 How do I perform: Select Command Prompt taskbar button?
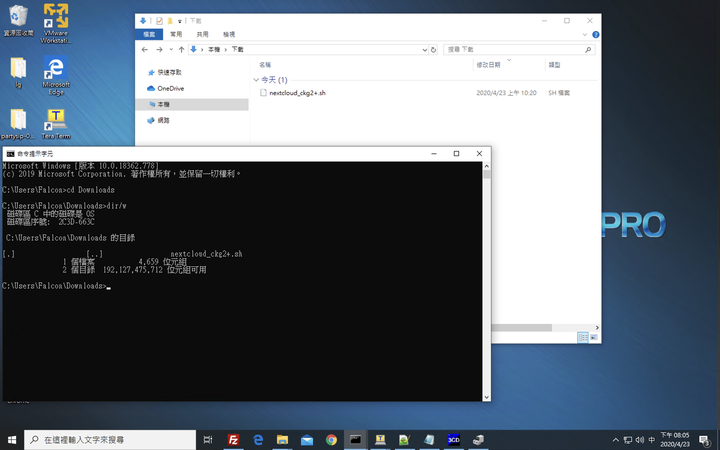tap(355, 440)
